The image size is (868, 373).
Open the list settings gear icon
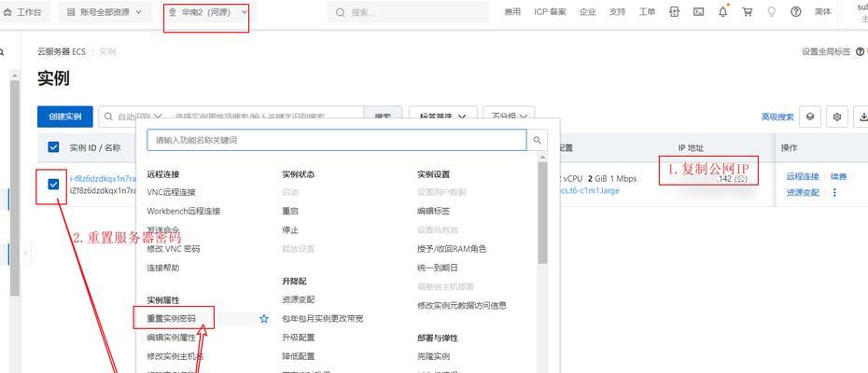tap(837, 117)
